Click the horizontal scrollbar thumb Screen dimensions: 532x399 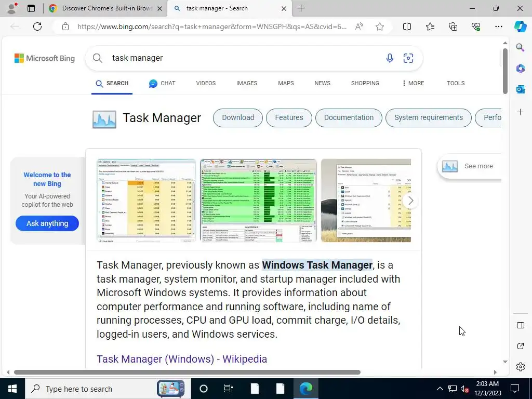coord(187,372)
